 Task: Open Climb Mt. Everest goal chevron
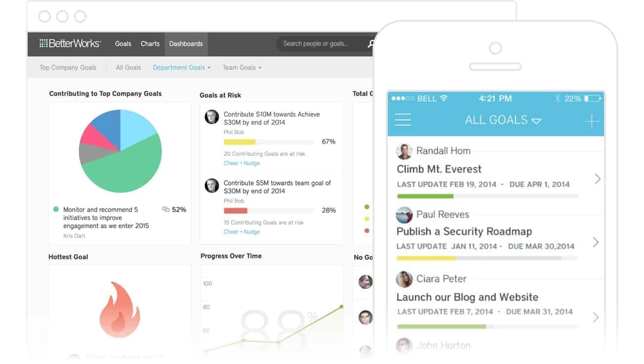tap(597, 179)
